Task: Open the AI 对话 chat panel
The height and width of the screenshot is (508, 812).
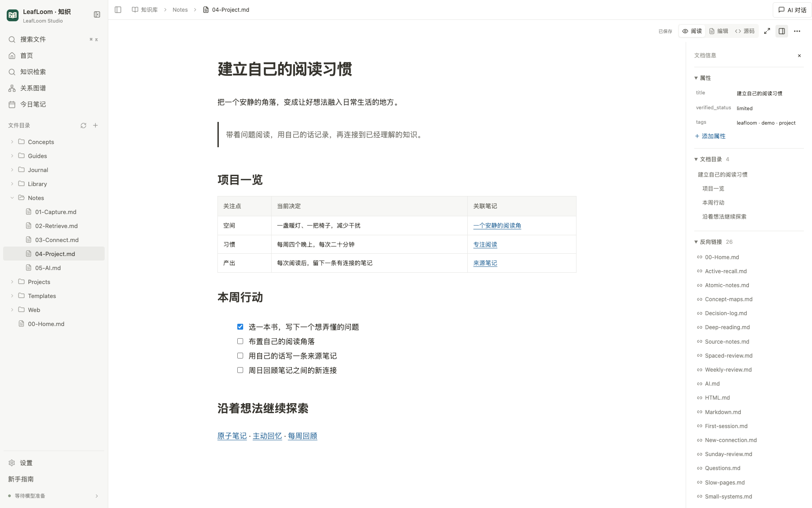Action: [x=792, y=10]
